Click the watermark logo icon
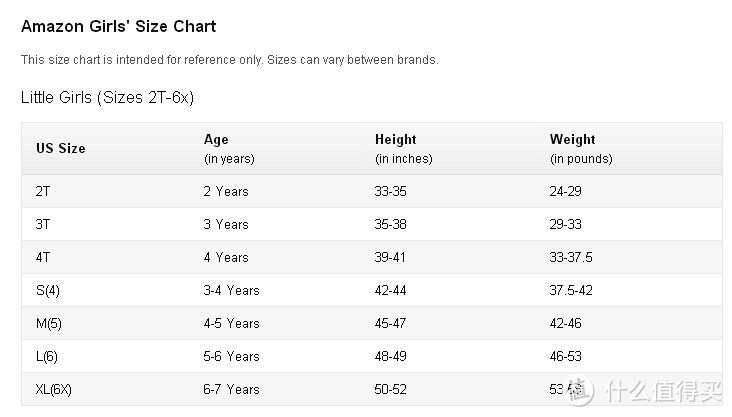732x417 pixels. pos(579,390)
